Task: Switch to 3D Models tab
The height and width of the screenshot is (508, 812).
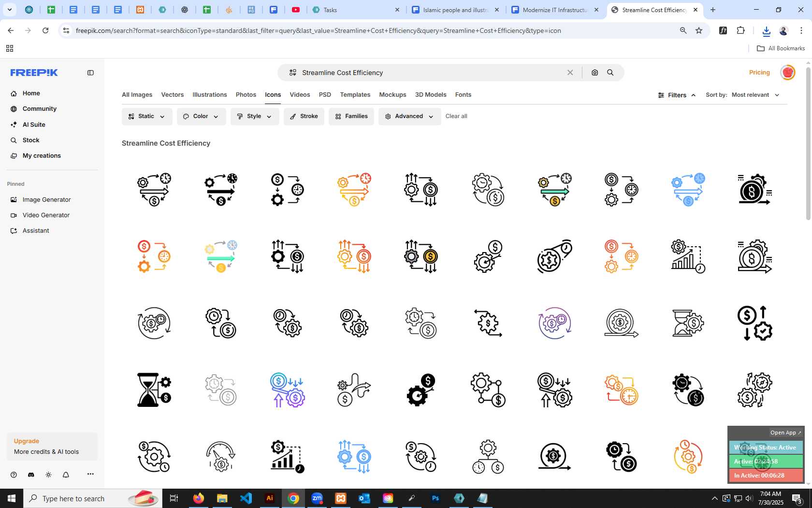Action: [x=431, y=95]
